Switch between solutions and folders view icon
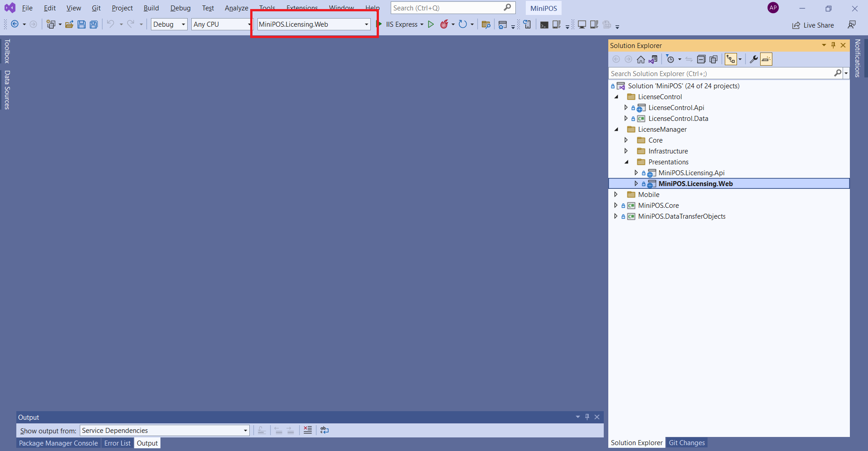This screenshot has width=868, height=451. (653, 59)
